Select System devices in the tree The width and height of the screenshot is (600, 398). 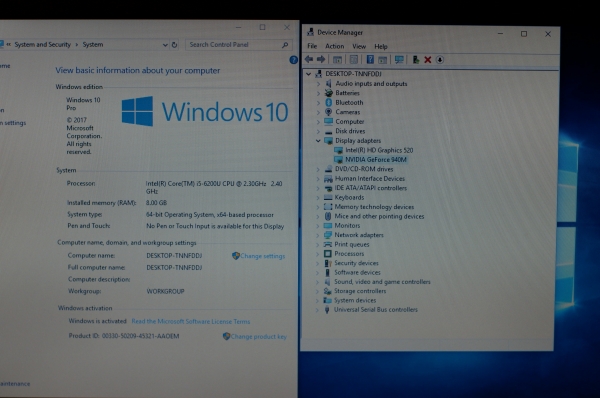(355, 300)
